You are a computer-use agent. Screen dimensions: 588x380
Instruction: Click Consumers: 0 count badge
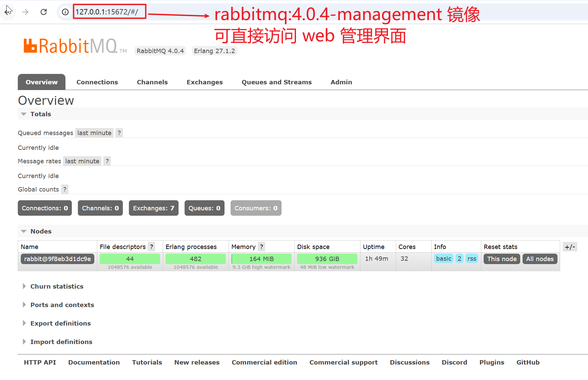point(256,208)
